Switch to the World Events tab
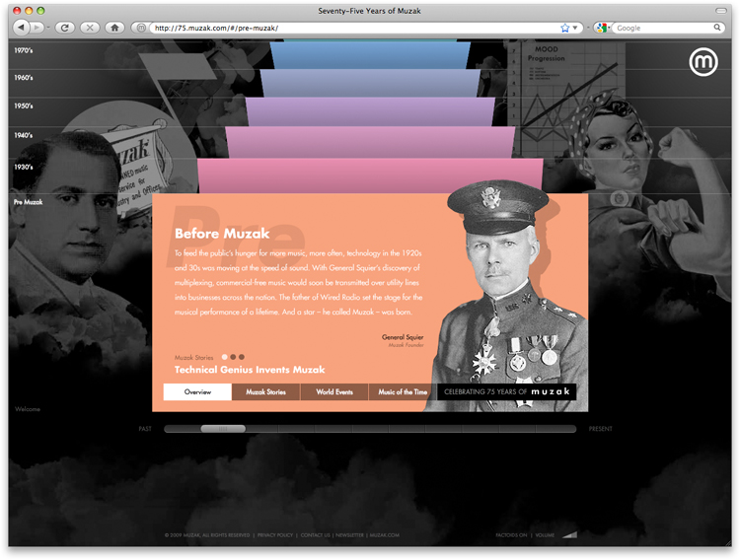Viewport: 740px width, 560px height. point(334,392)
